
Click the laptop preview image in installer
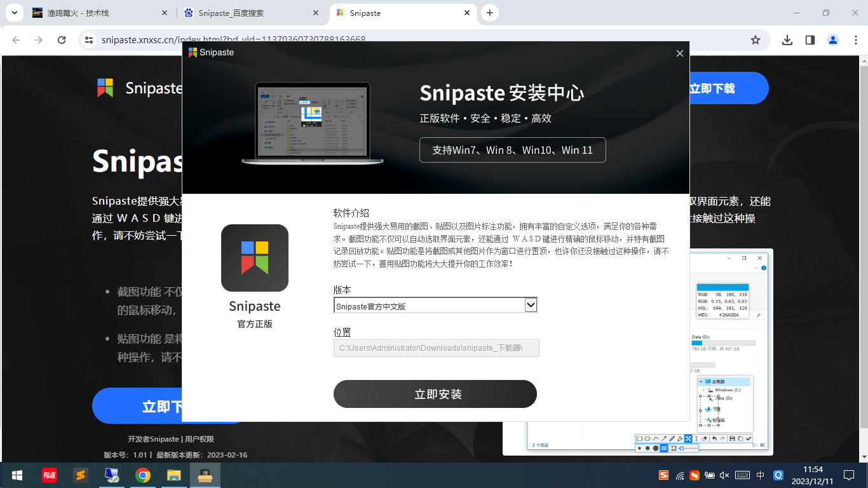[313, 124]
